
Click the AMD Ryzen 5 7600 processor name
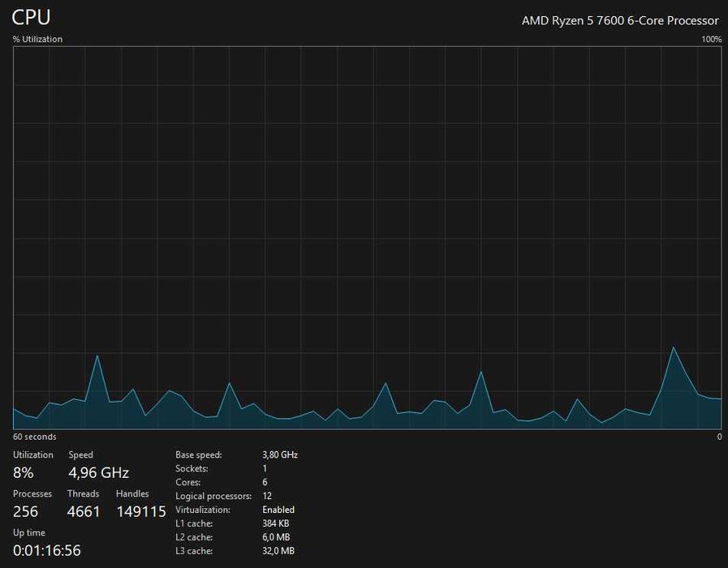tap(620, 21)
